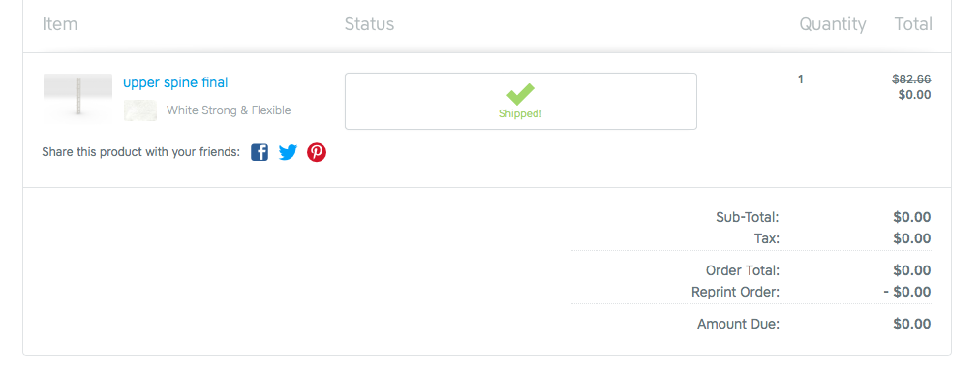This screenshot has height=376, width=980.
Task: Click the Quantity column header
Action: pos(833,24)
